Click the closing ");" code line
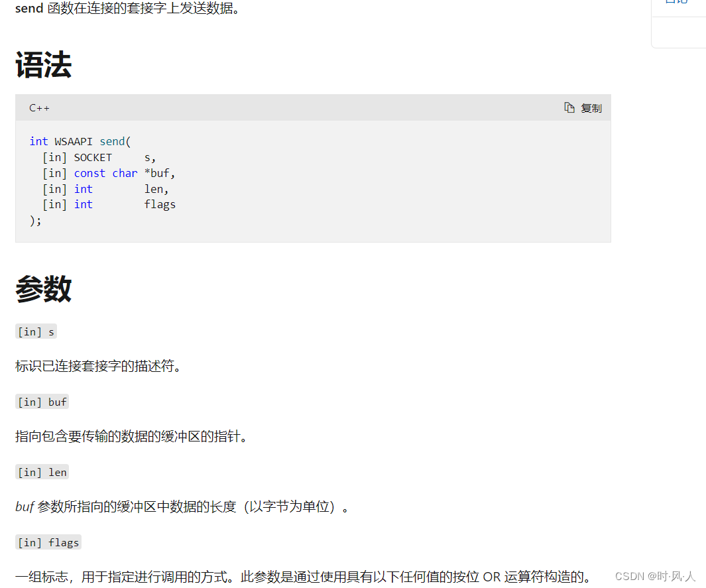Screen dimensions: 706x588 coord(35,221)
